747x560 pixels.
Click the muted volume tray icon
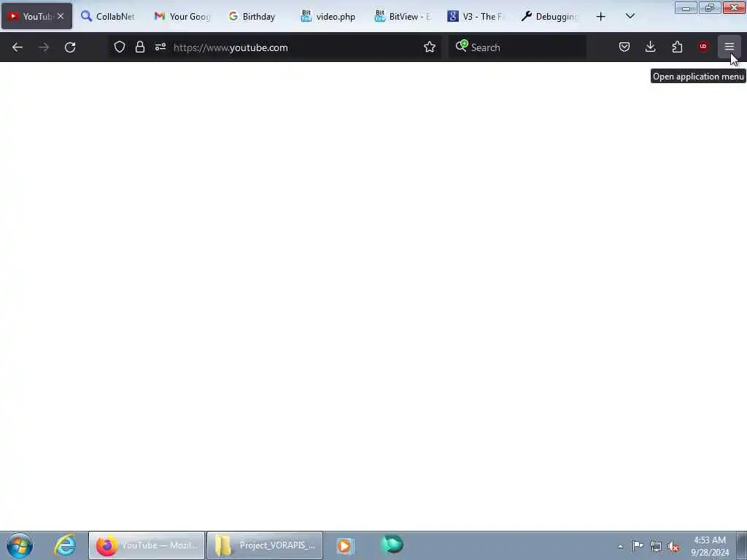673,546
